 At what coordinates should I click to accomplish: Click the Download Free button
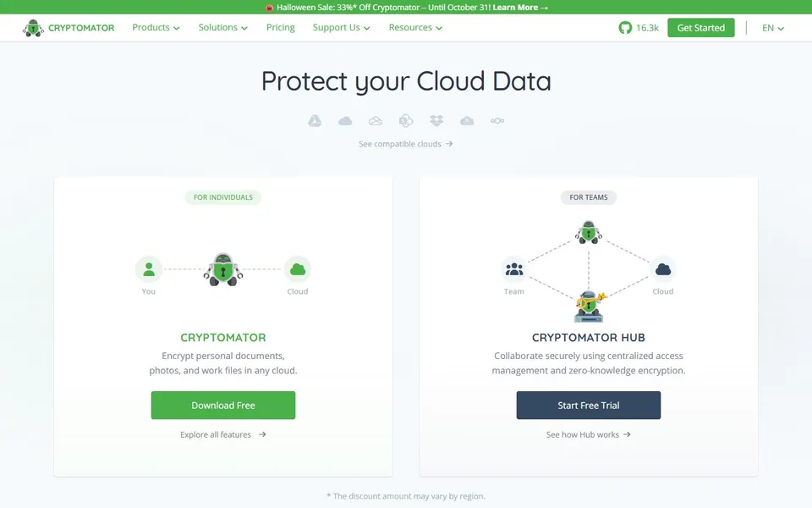click(223, 406)
